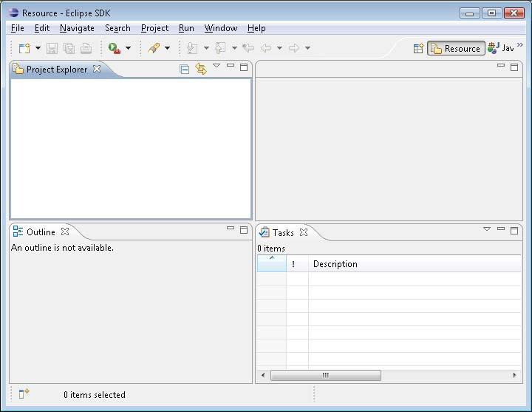The width and height of the screenshot is (532, 412).
Task: Toggle Link with Editor in Project Explorer
Action: [201, 70]
